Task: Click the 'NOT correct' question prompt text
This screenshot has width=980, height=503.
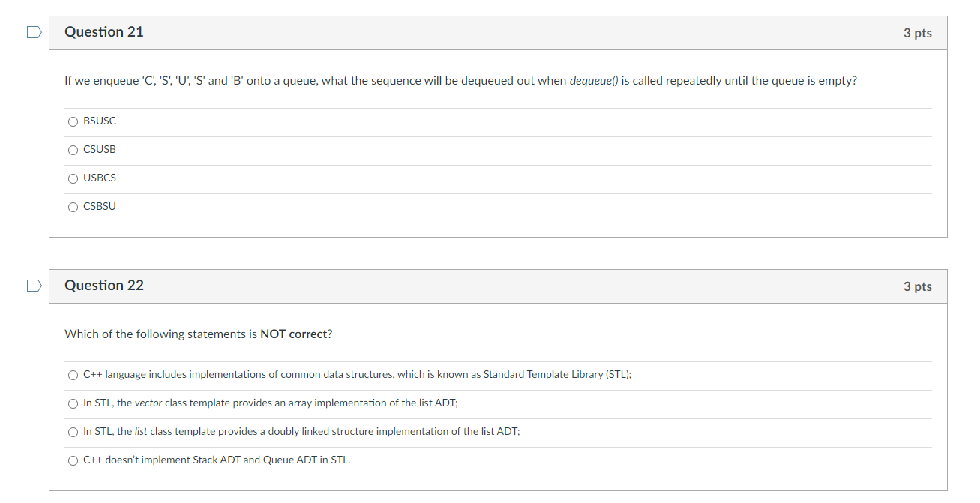Action: 199,334
